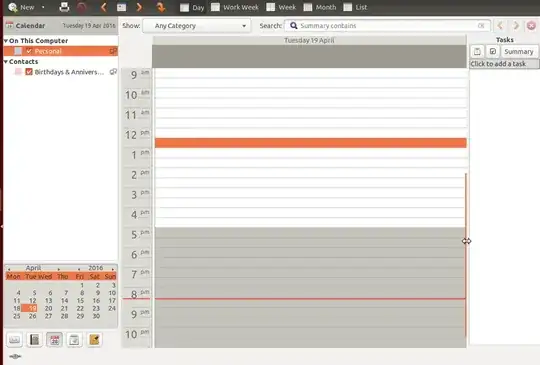Open the Any Category dropdown
Viewport: 540px width, 365px height.
[x=197, y=26]
